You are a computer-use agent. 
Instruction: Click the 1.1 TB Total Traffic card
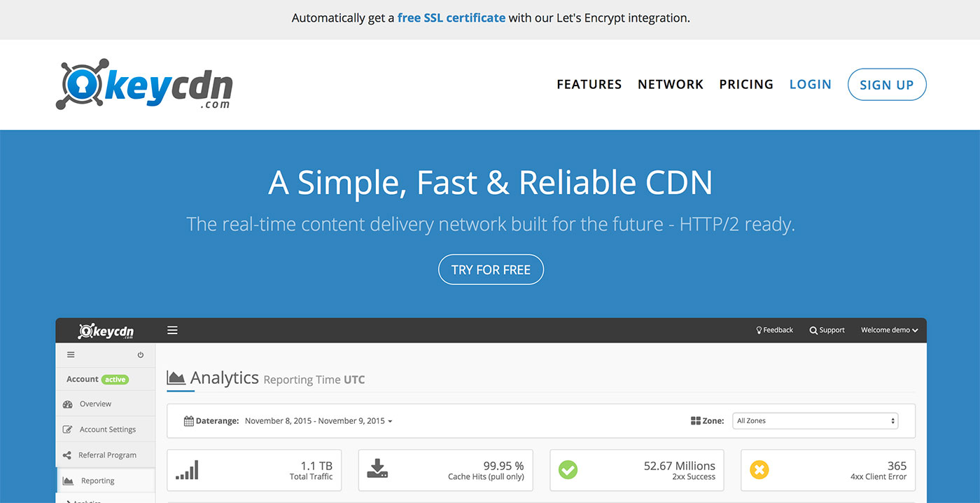254,470
